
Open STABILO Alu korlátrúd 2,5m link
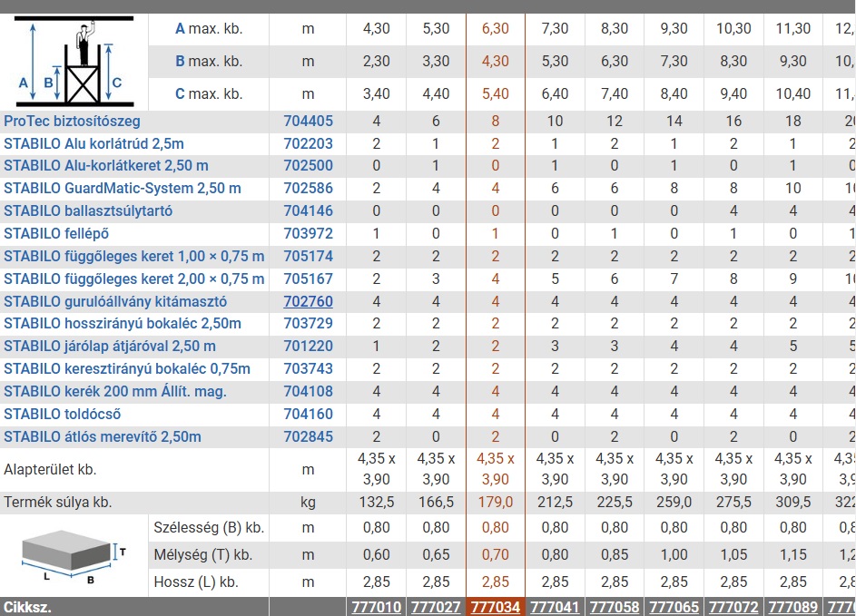(93, 143)
